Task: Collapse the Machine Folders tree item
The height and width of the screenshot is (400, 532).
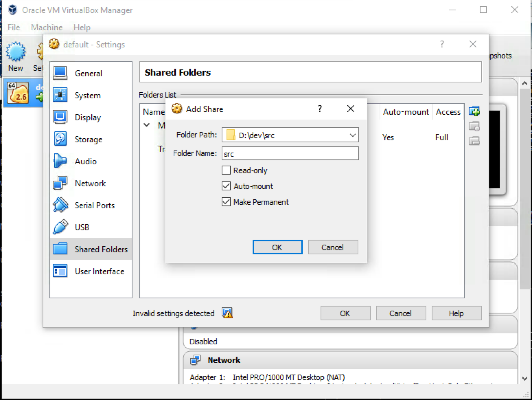Action: [147, 125]
